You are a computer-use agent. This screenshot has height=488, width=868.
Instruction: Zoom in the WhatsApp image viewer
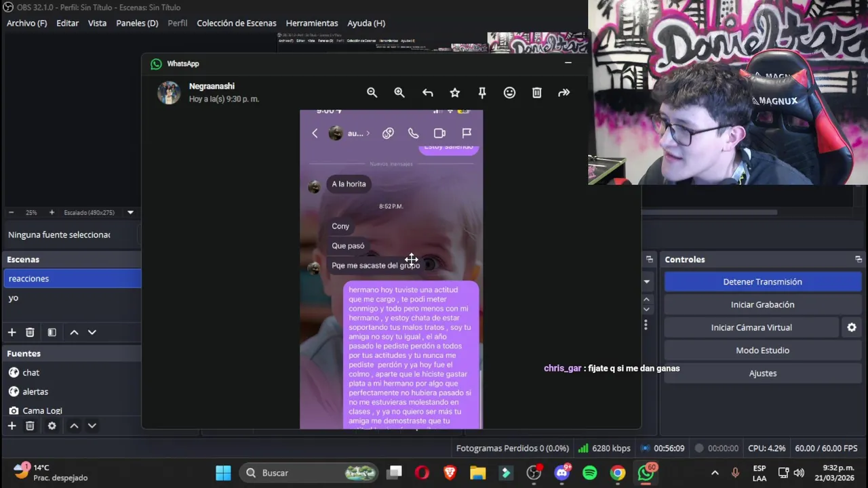(x=399, y=93)
